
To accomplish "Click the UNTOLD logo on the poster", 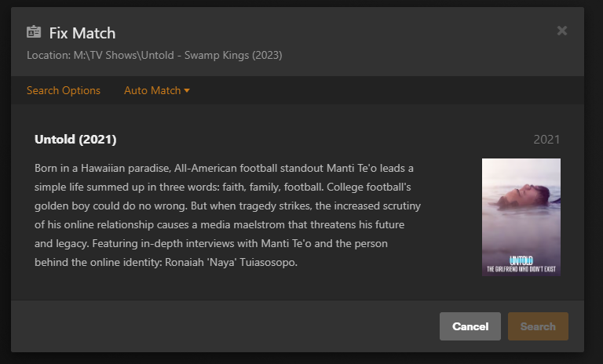I will click(x=521, y=259).
